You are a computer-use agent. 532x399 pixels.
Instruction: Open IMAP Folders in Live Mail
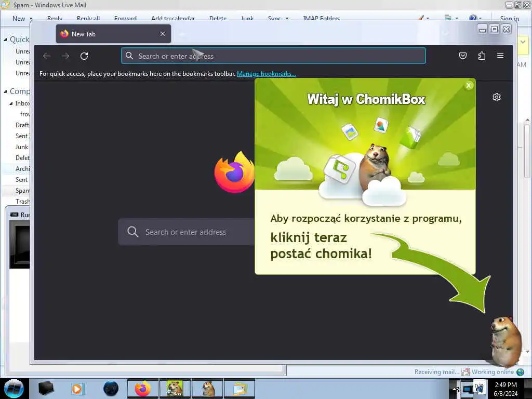(321, 18)
